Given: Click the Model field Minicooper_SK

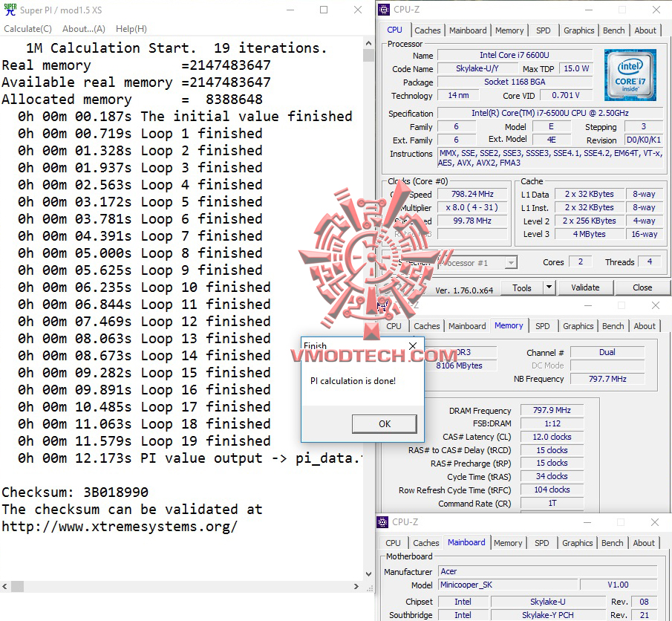Looking at the screenshot, I should [508, 585].
